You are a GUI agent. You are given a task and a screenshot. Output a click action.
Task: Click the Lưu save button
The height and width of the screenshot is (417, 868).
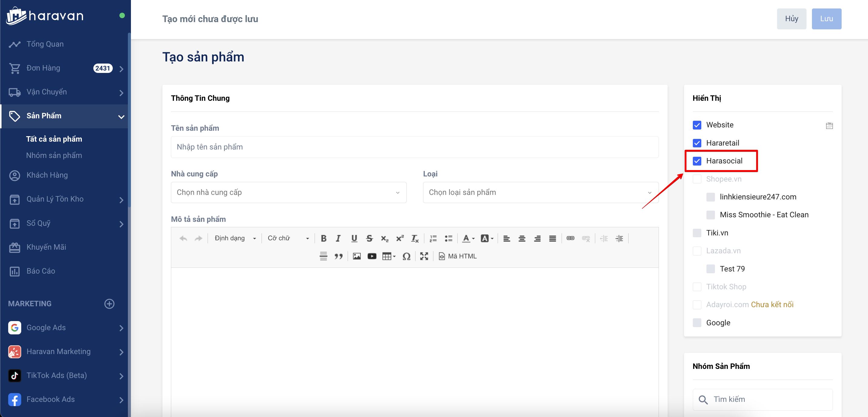tap(826, 19)
